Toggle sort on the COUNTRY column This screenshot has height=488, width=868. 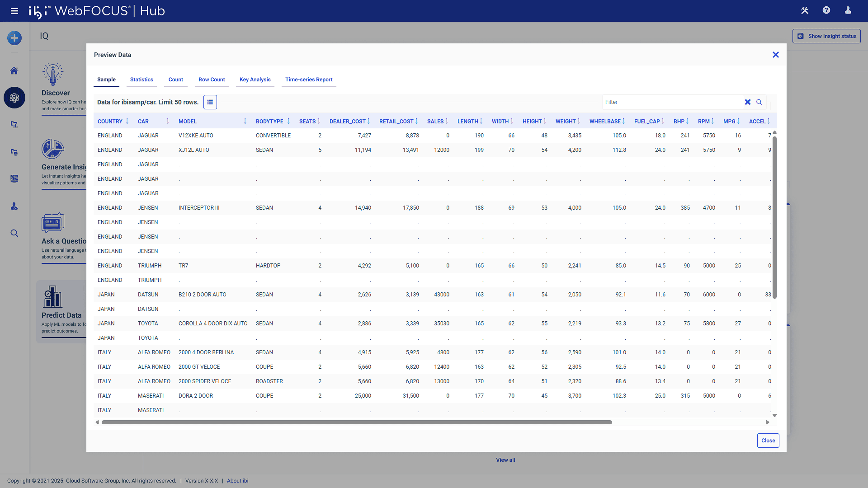pyautogui.click(x=127, y=121)
